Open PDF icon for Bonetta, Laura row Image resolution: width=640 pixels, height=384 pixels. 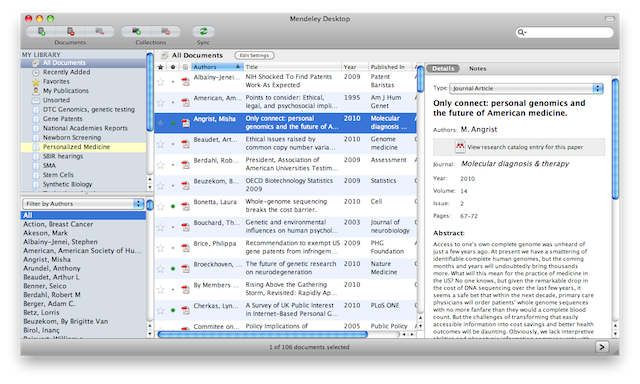pyautogui.click(x=186, y=206)
